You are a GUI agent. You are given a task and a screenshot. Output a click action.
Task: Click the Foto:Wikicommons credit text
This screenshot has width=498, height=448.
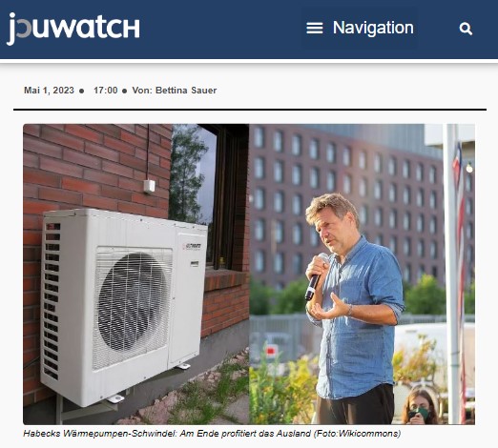(357, 434)
